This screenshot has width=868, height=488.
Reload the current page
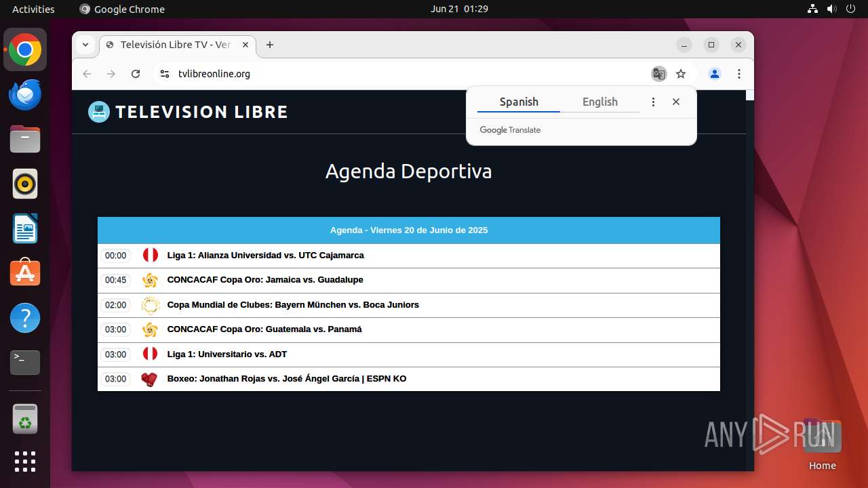(136, 74)
